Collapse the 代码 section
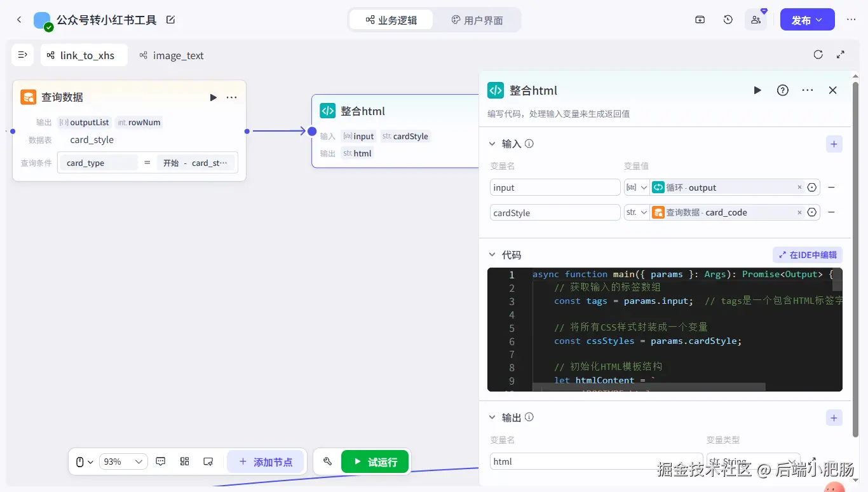Viewport: 868px width, 492px height. pyautogui.click(x=492, y=255)
